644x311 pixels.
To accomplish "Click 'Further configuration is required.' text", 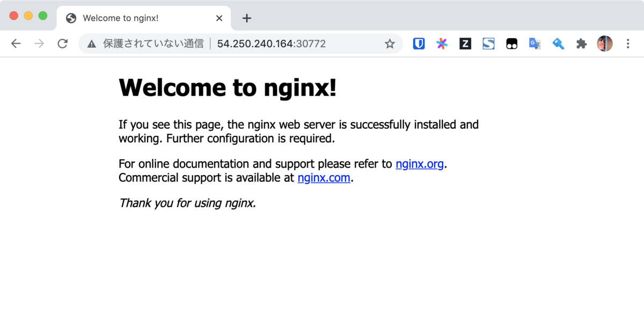I will pyautogui.click(x=251, y=139).
